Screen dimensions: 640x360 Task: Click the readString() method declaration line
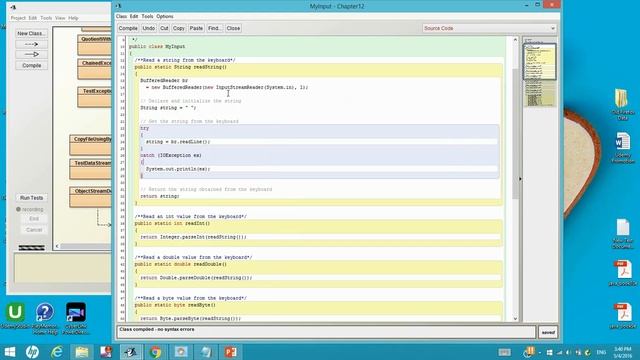(181, 67)
